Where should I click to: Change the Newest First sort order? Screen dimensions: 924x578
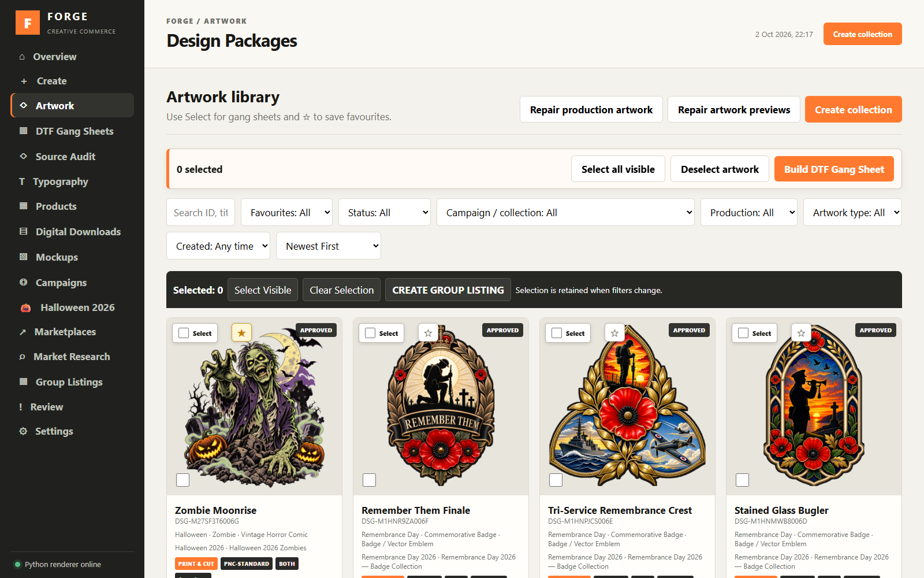click(x=329, y=246)
